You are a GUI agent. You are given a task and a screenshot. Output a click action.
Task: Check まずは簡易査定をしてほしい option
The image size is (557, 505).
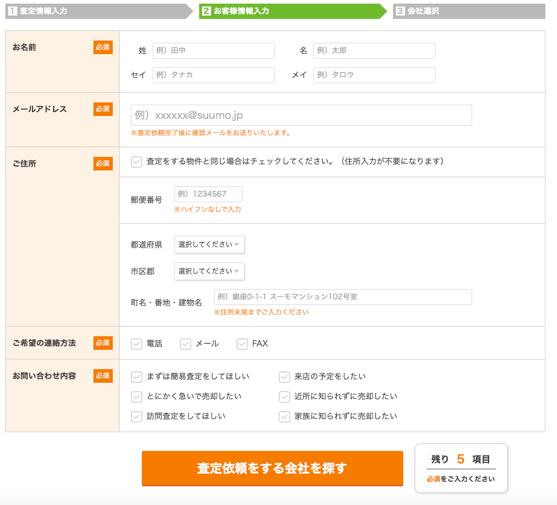pyautogui.click(x=136, y=377)
